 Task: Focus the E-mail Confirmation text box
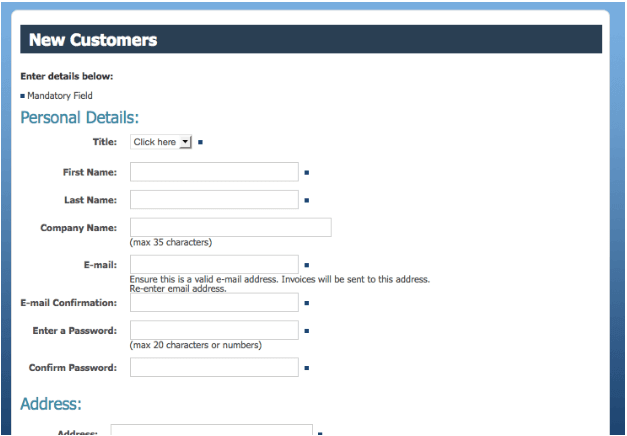[214, 302]
